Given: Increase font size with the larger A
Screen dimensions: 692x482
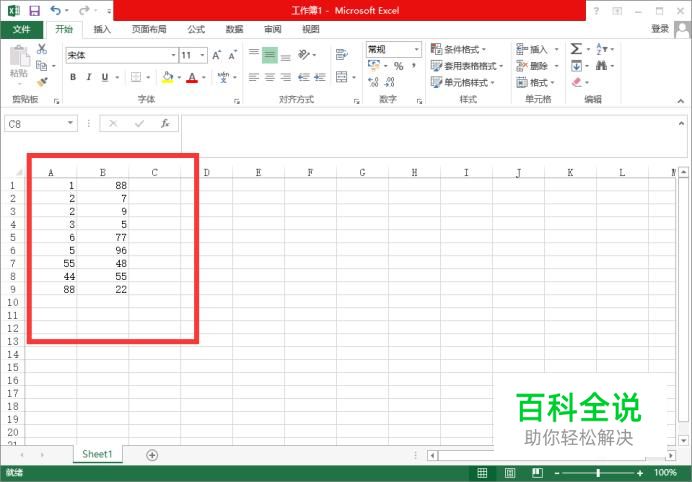Looking at the screenshot, I should coord(216,55).
